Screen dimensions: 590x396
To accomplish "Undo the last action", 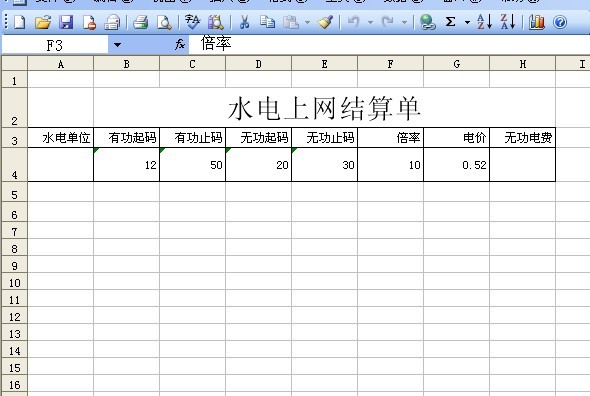I will pos(353,22).
